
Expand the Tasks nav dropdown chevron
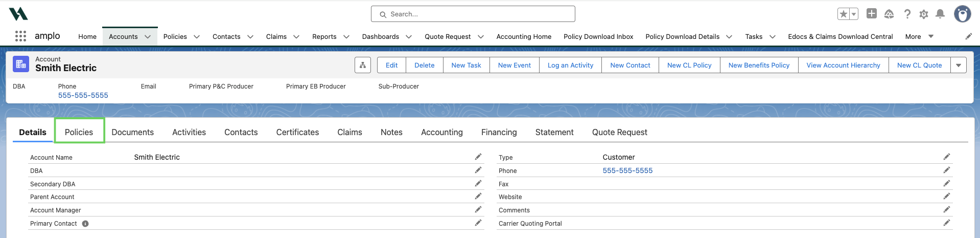pos(773,37)
